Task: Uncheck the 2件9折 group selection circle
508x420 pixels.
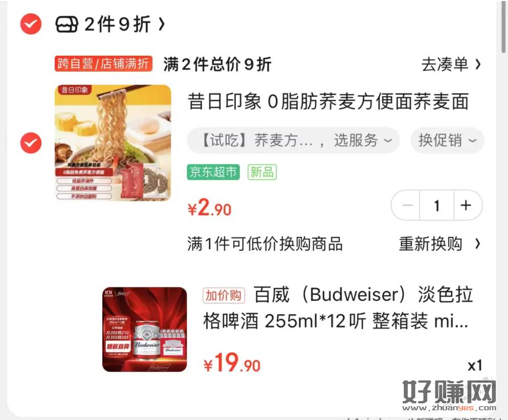Action: (31, 24)
